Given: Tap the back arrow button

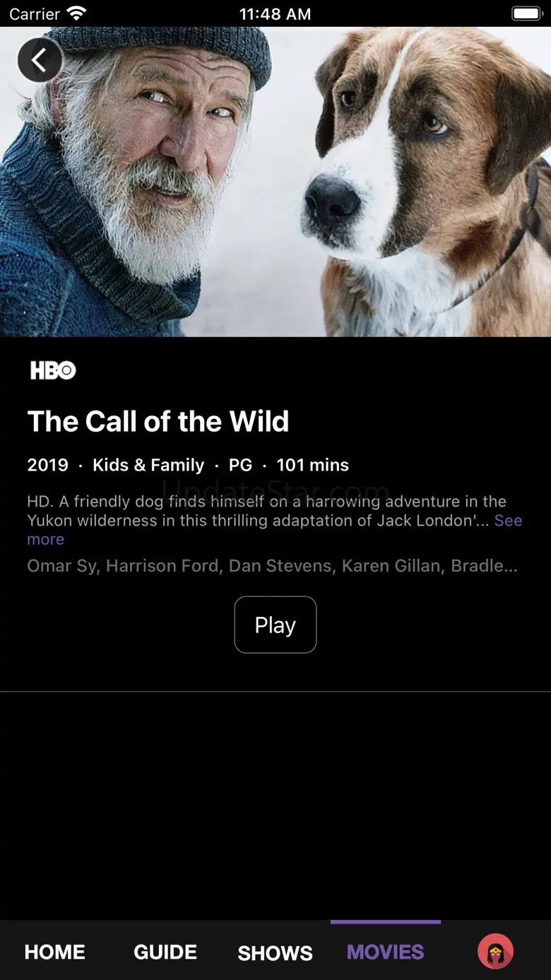Looking at the screenshot, I should 40,60.
